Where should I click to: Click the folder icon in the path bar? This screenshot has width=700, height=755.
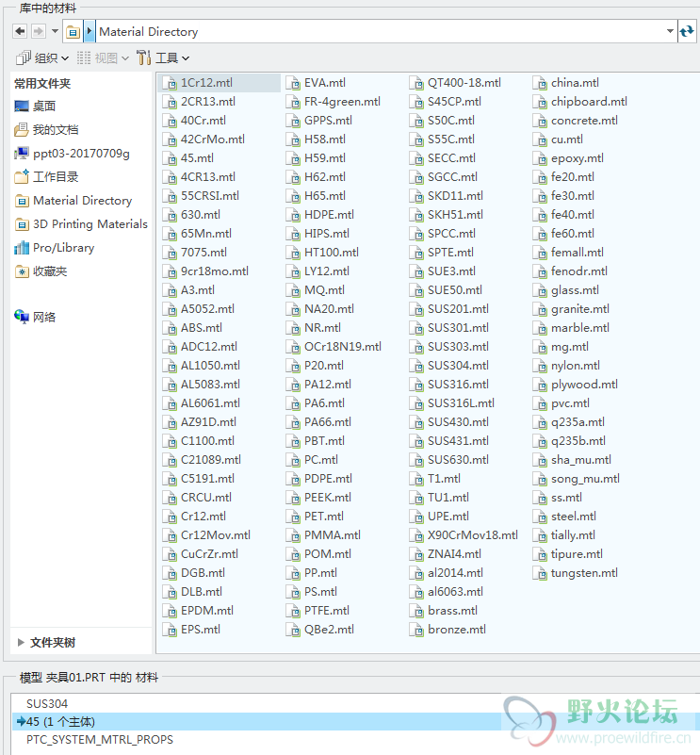click(x=73, y=32)
